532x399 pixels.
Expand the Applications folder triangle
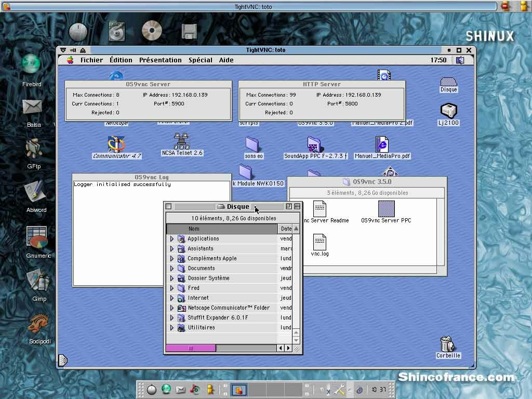(171, 239)
